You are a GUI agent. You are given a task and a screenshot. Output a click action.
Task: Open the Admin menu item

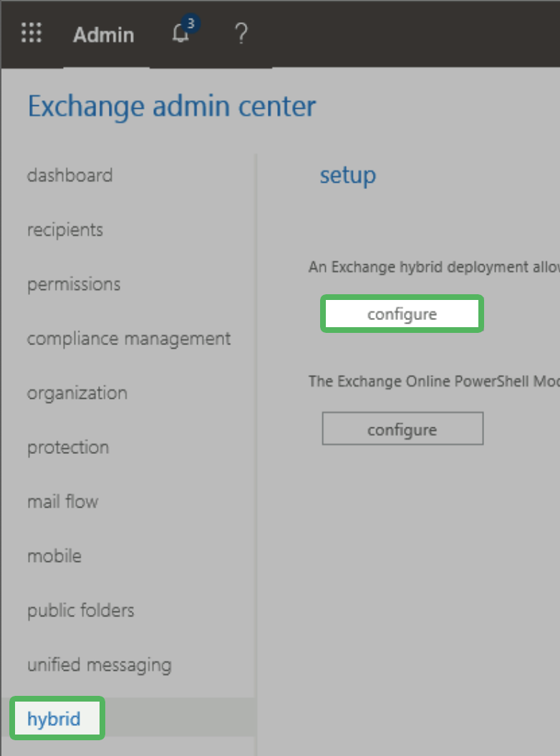pyautogui.click(x=103, y=35)
